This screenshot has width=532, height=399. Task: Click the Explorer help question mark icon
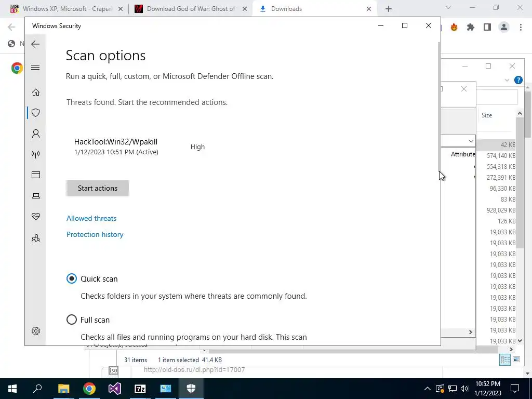click(x=518, y=80)
